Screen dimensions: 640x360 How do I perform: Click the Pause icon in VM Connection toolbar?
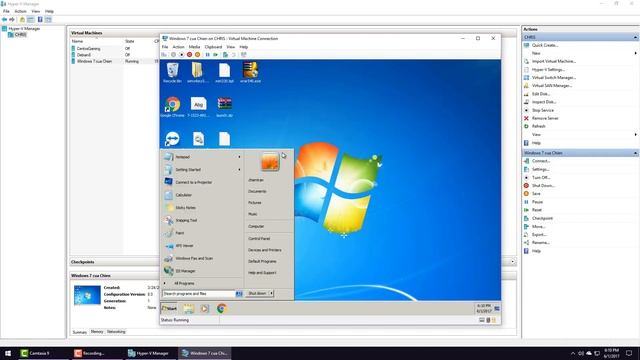(x=207, y=55)
